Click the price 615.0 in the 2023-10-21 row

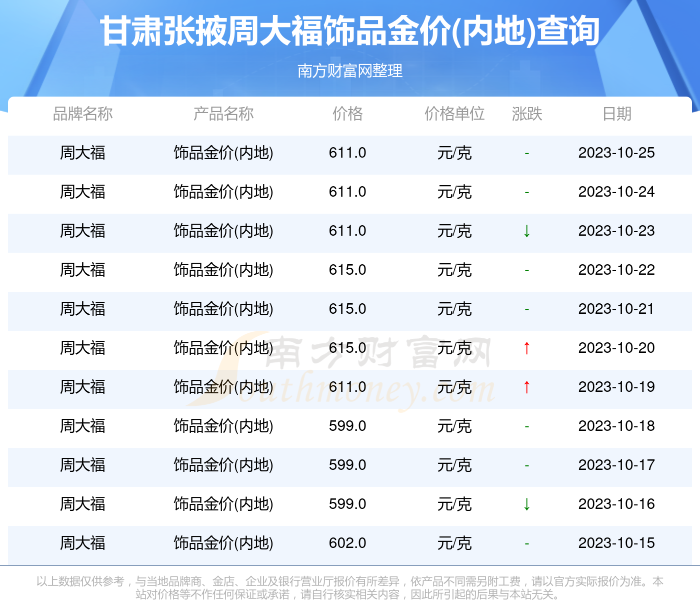[x=347, y=309]
